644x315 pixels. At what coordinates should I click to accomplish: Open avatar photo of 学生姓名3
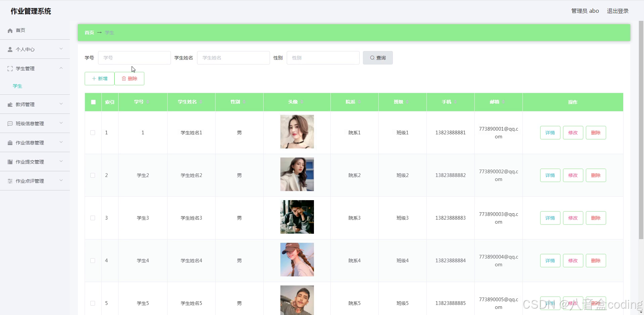click(x=297, y=217)
